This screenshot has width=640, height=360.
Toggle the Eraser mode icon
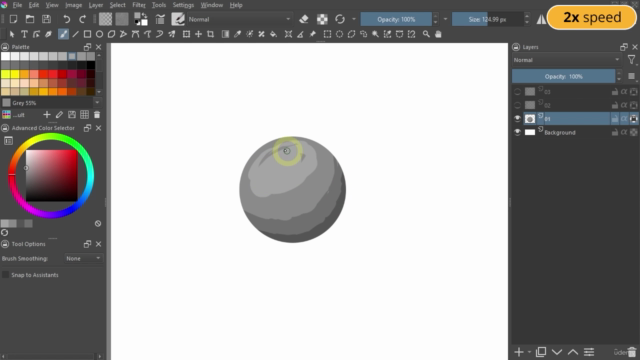[x=304, y=19]
